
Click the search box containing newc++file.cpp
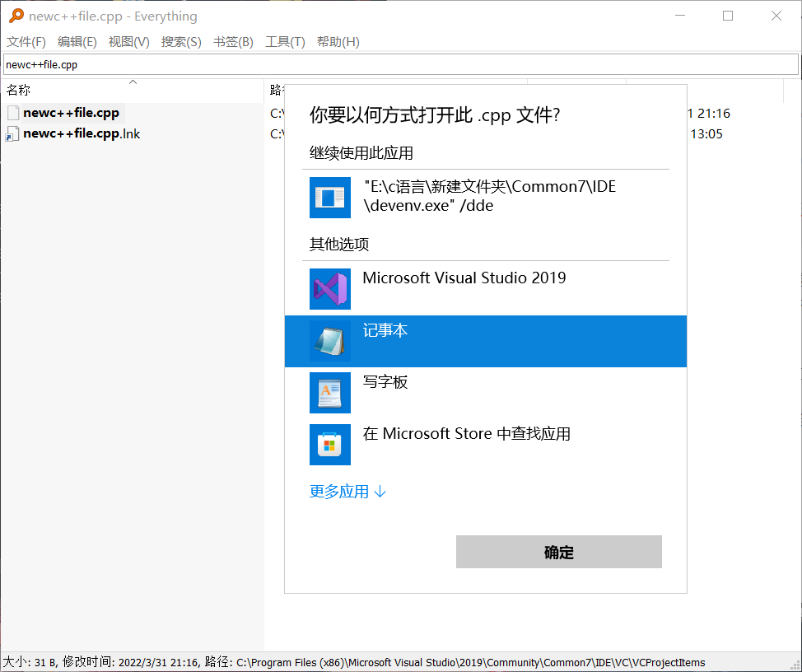point(400,64)
